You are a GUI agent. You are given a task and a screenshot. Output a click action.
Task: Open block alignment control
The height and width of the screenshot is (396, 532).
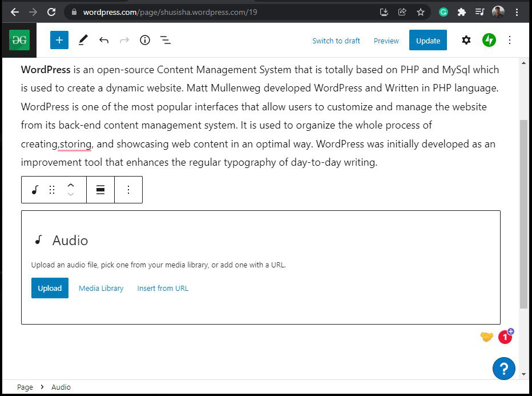click(x=100, y=190)
